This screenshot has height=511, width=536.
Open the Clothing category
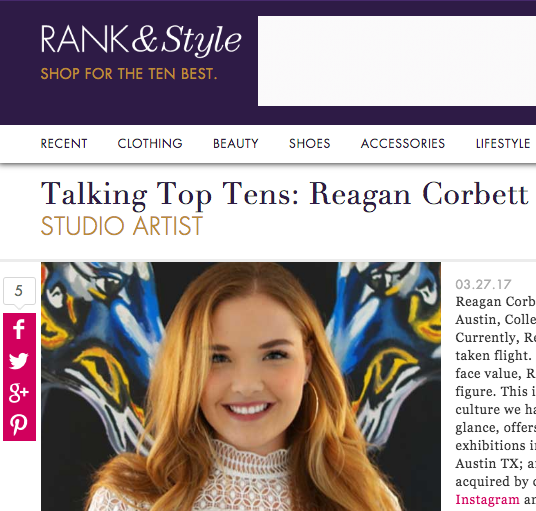(x=150, y=144)
